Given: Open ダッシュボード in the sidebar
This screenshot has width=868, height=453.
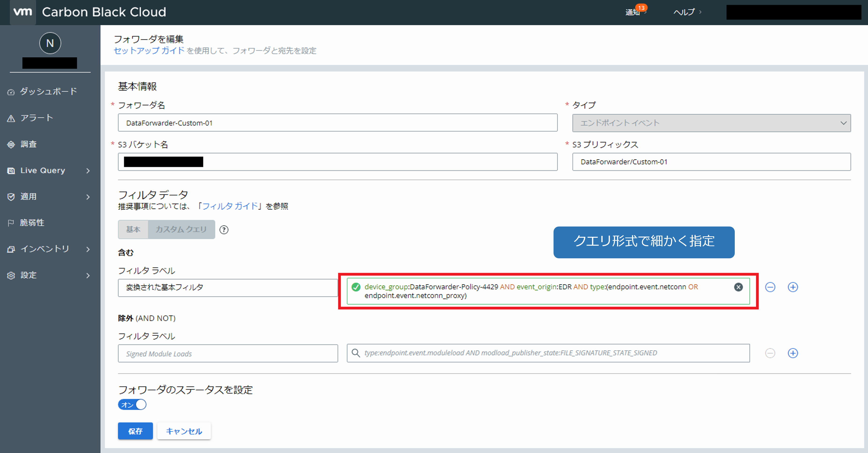Looking at the screenshot, I should [48, 91].
